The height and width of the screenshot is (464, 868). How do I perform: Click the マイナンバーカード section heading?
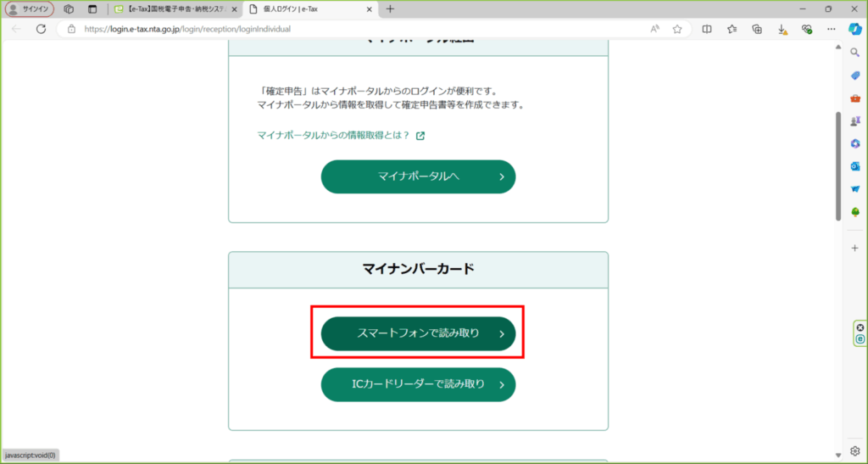[418, 269]
